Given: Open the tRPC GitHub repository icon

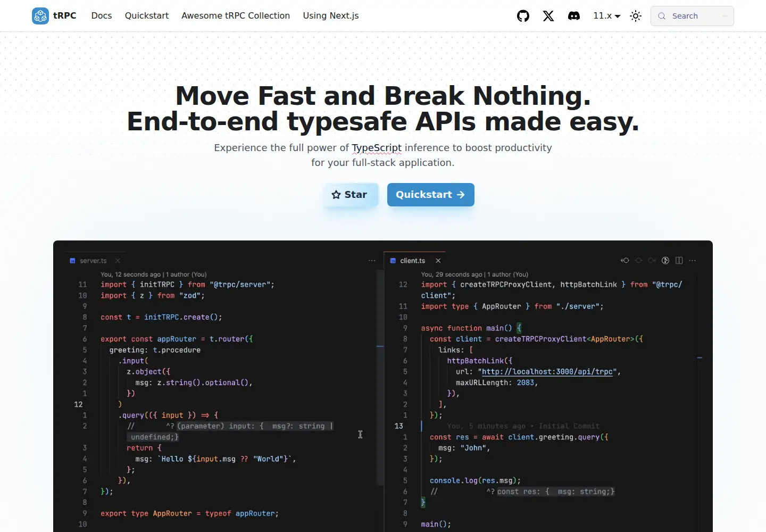Looking at the screenshot, I should (x=523, y=16).
